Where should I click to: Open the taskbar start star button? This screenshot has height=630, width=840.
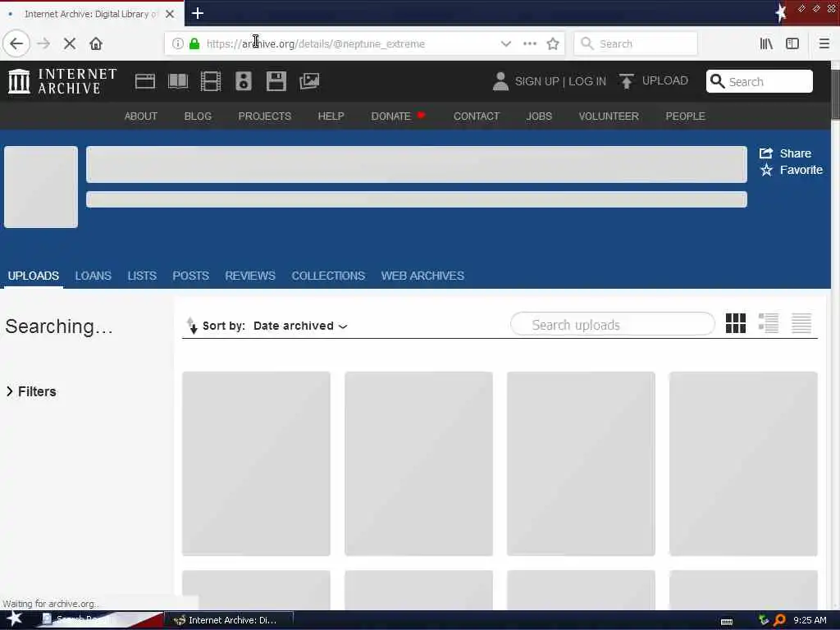coord(15,619)
